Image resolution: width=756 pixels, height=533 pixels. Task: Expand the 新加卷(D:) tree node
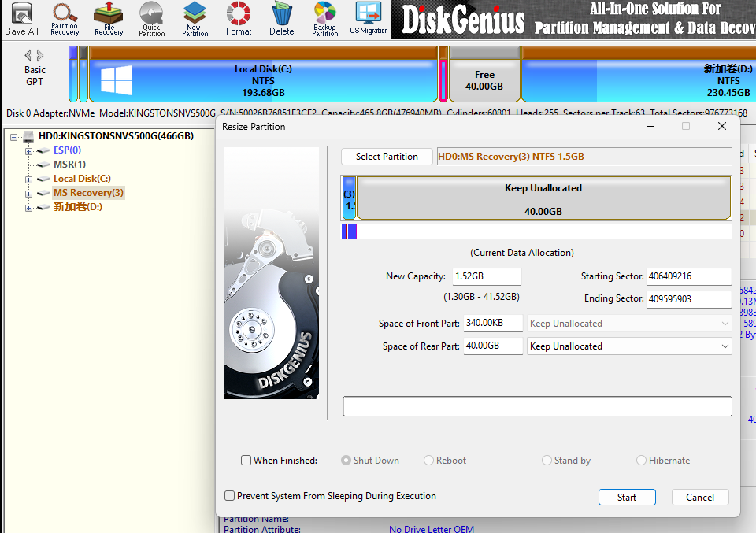[x=28, y=208]
